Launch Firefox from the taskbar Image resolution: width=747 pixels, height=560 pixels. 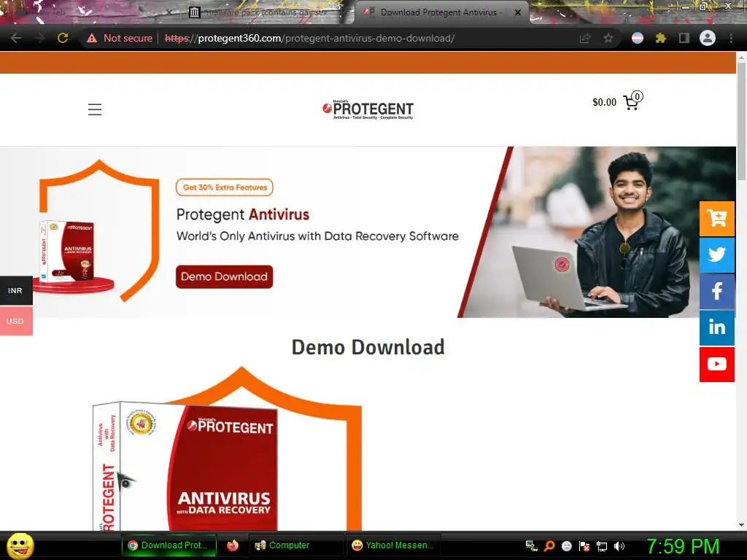(233, 545)
